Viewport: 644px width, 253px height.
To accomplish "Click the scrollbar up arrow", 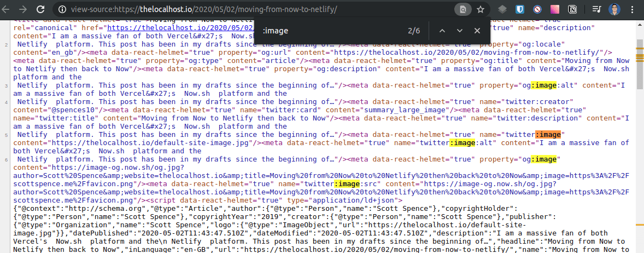I will [640, 23].
